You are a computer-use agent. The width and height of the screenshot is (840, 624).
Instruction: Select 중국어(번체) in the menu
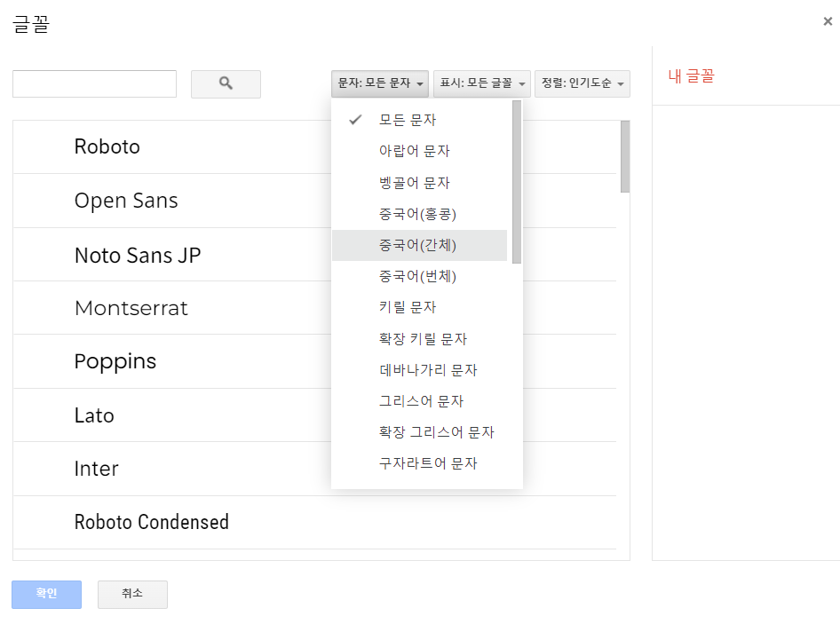[419, 276]
